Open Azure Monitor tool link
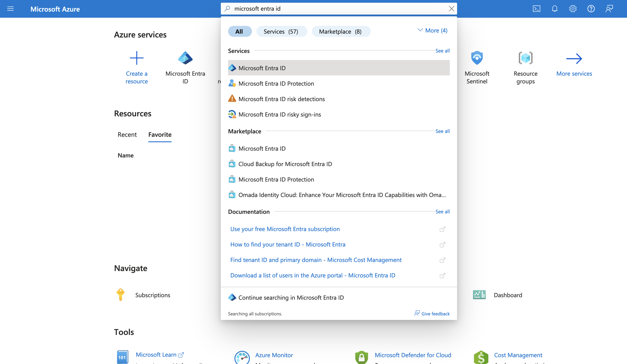Viewport: 627px width, 364px height. click(x=274, y=355)
